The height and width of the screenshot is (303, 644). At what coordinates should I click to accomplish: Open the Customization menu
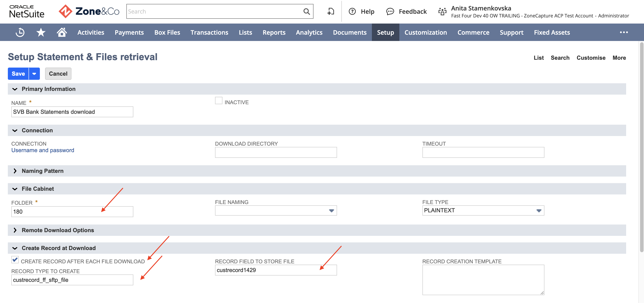[x=425, y=32]
